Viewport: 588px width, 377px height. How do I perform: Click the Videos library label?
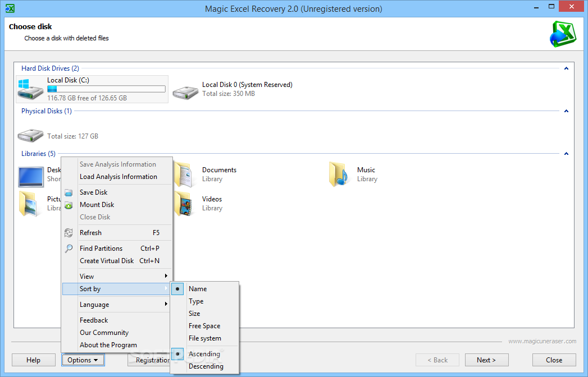pyautogui.click(x=212, y=199)
